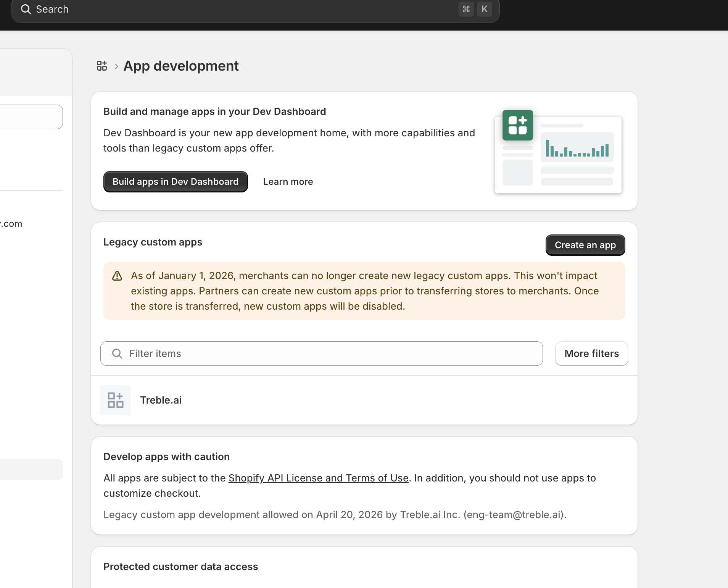Click the apps breadcrumb icon beside App development
Screen dimensions: 728x588
(102, 66)
